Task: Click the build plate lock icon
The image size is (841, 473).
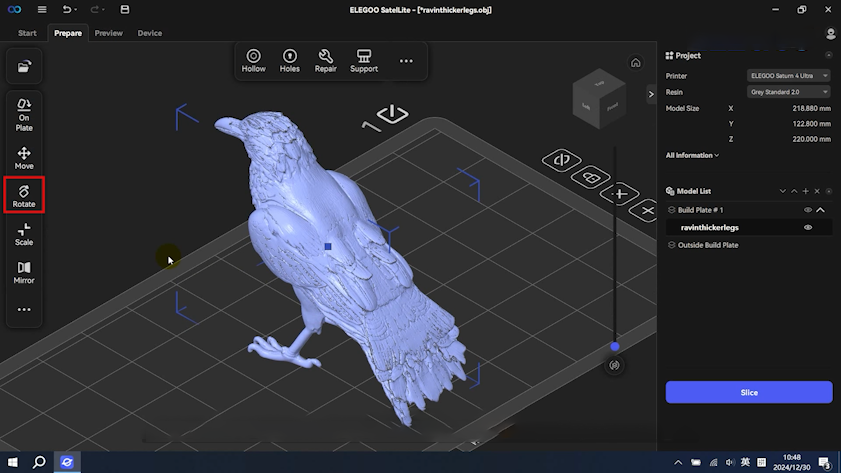Action: pos(591,178)
